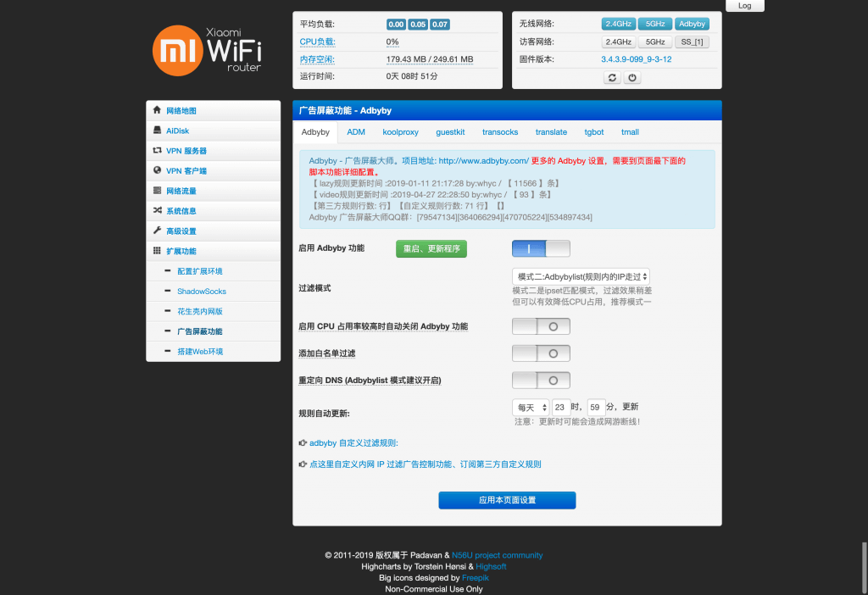Click the green 重启、更新程序 button
Image resolution: width=868 pixels, height=595 pixels.
(431, 248)
